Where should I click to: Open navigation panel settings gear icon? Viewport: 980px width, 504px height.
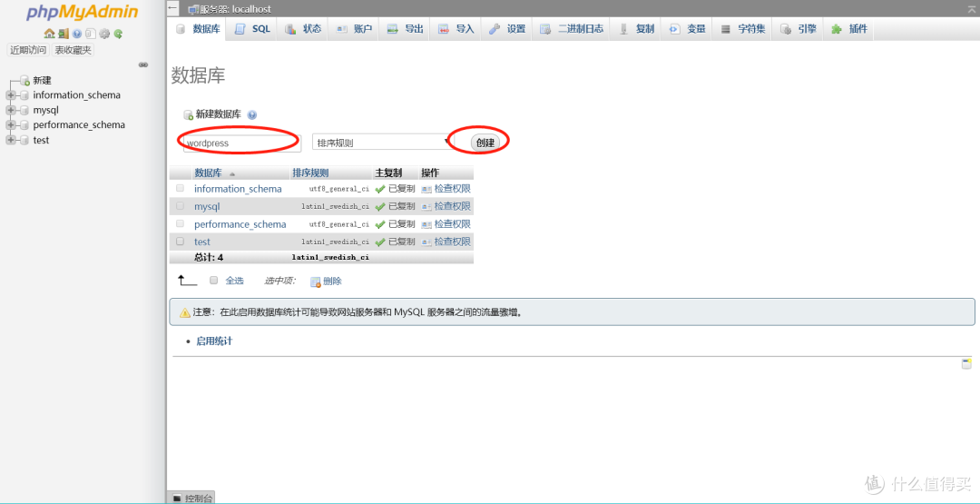104,34
